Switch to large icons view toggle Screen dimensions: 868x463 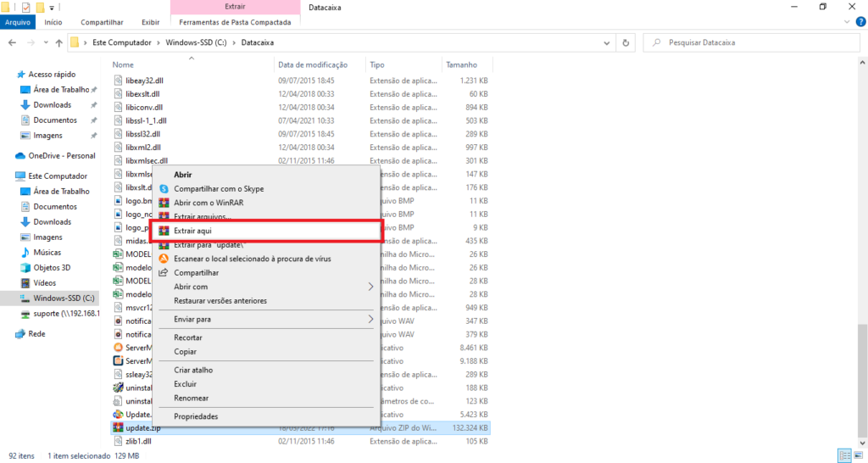click(x=857, y=455)
